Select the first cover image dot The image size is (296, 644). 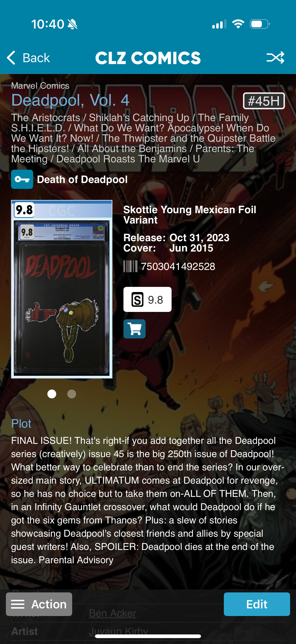[52, 394]
